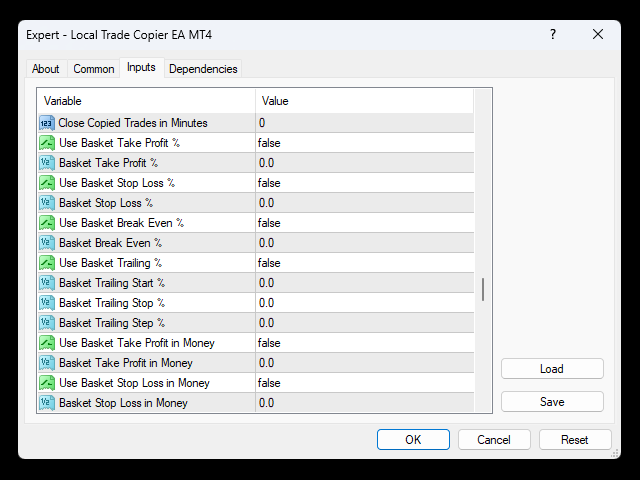Click the integer icon beside Close Copied Trades in Minutes
Screen dimensions: 640x480
coord(47,123)
